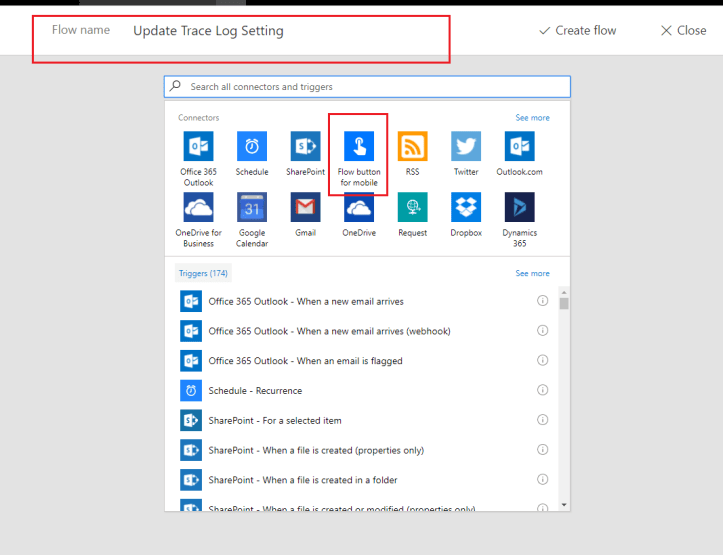The width and height of the screenshot is (723, 555).
Task: Open the Gmail connector
Action: coord(305,208)
